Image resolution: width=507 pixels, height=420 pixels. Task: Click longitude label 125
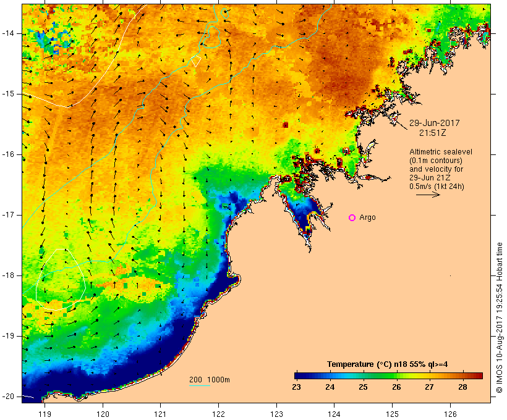point(393,414)
